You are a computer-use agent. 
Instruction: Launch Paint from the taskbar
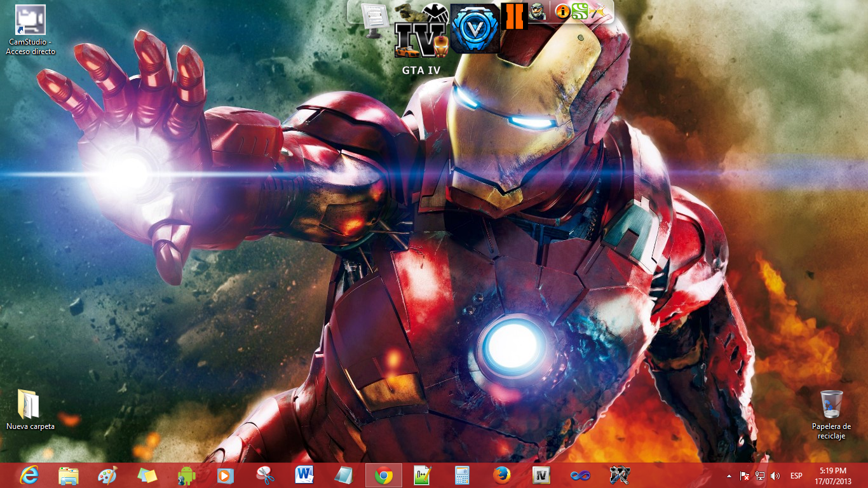tap(108, 475)
